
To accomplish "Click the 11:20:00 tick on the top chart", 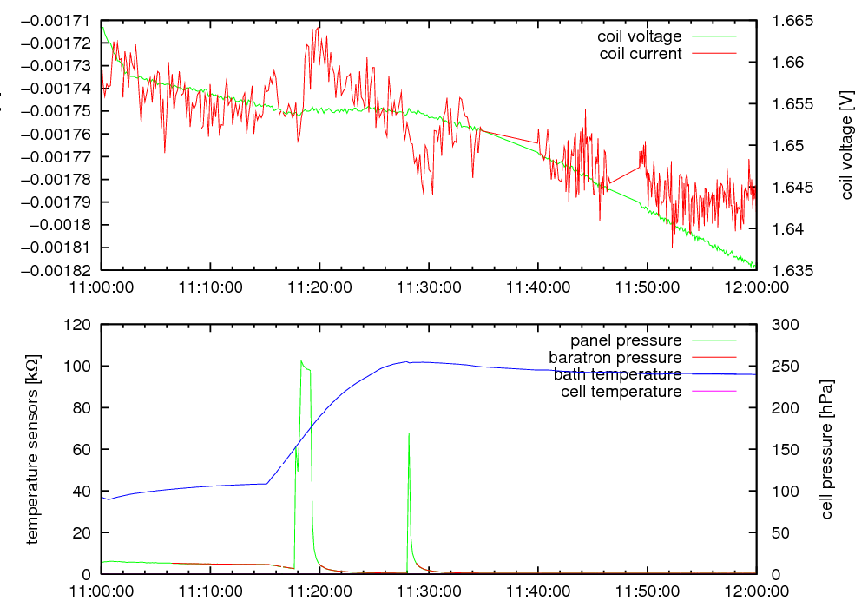I will pos(320,286).
